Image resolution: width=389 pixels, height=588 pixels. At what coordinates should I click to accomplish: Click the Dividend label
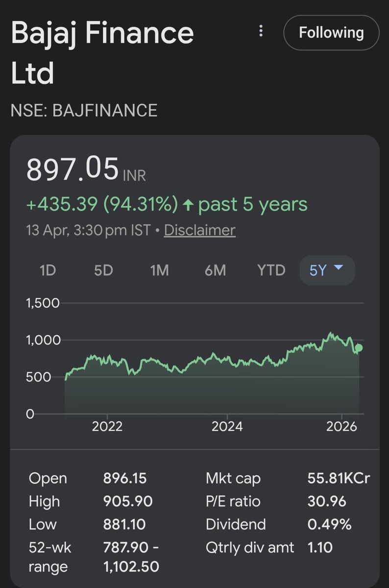coord(235,524)
